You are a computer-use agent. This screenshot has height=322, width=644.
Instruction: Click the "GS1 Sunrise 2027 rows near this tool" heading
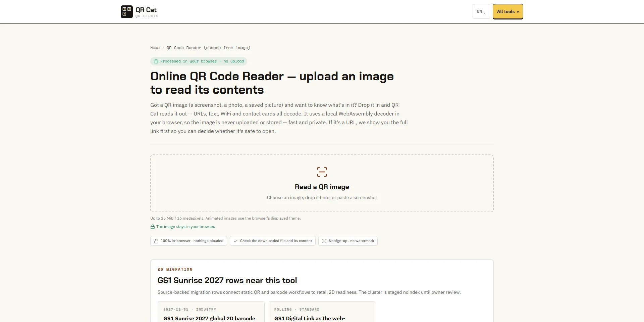(x=227, y=280)
